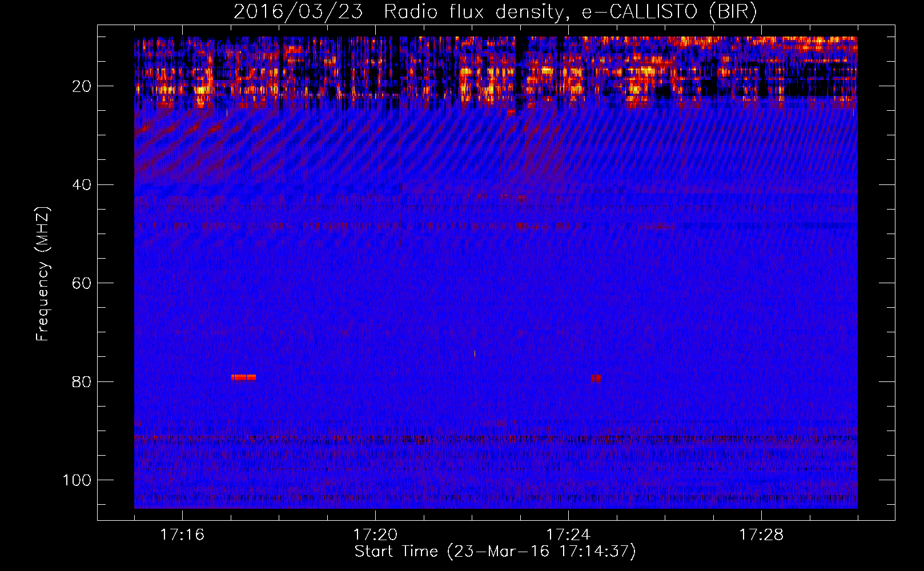Image resolution: width=924 pixels, height=571 pixels.
Task: Click the 80 MHz frequency tick label
Action: pyautogui.click(x=82, y=382)
